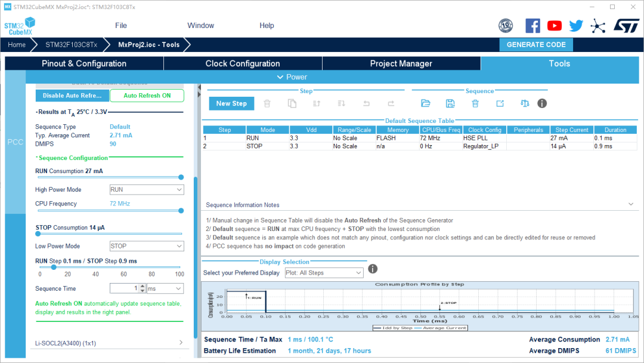Adjust the STOP Consumption slider handle
This screenshot has height=363, width=644.
pyautogui.click(x=38, y=233)
